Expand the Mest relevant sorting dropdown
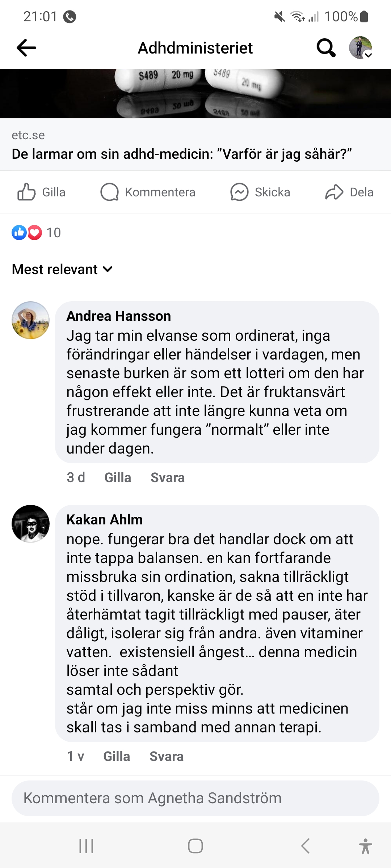 (62, 269)
